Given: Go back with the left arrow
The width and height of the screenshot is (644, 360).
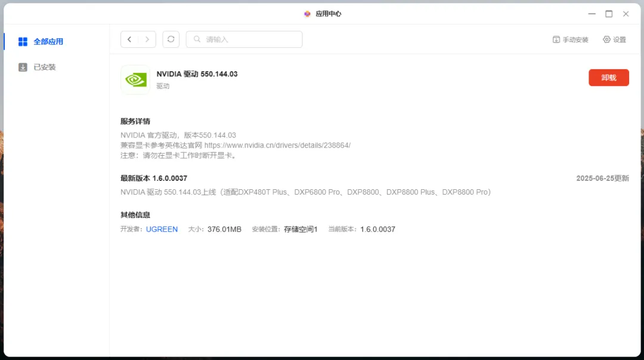Looking at the screenshot, I should (x=129, y=39).
